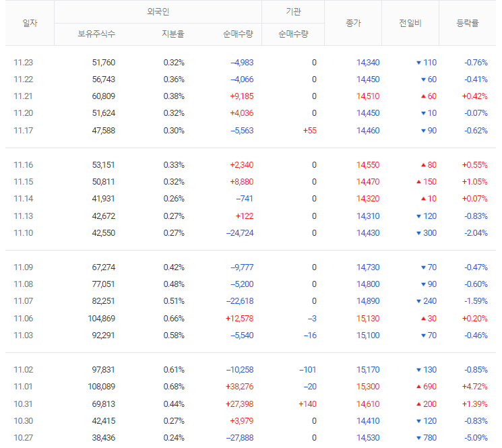Click net purchase value +38,276
Viewport: 502px width, 448px height.
pyautogui.click(x=239, y=387)
